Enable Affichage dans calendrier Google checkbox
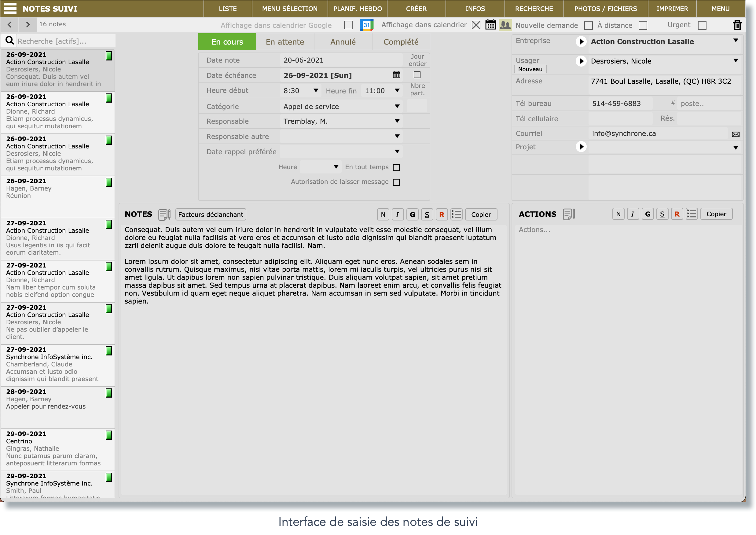The width and height of the screenshot is (756, 535). (x=348, y=25)
